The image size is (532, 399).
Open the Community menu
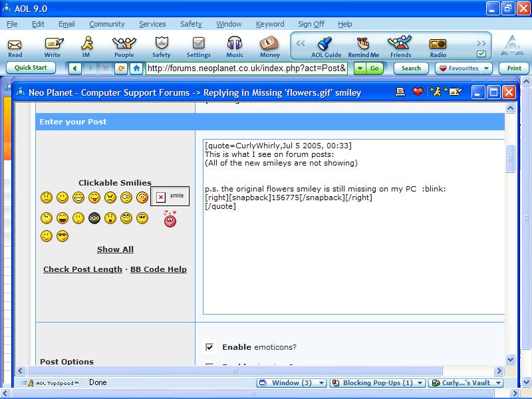point(107,24)
